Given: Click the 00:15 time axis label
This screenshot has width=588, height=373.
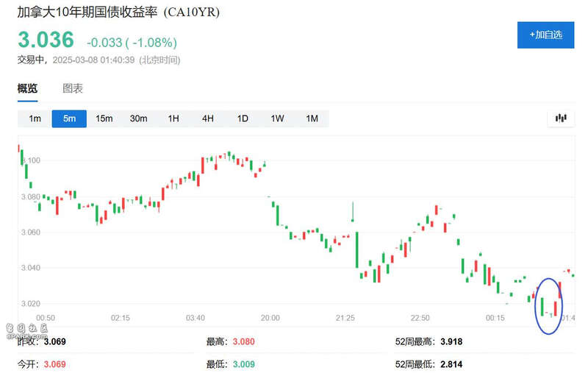Looking at the screenshot, I should click(x=495, y=318).
